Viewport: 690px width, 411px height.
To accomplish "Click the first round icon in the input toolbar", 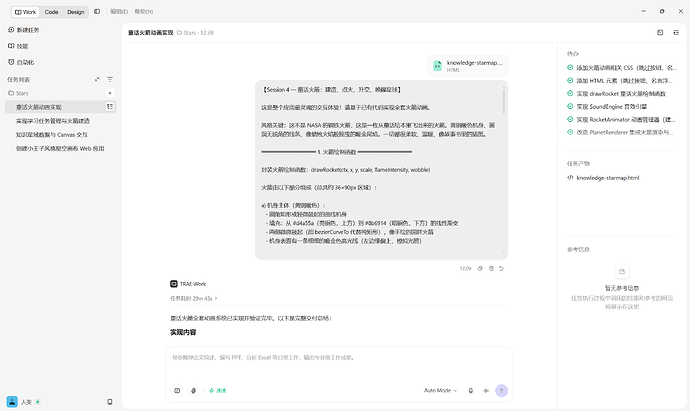I will [x=177, y=390].
